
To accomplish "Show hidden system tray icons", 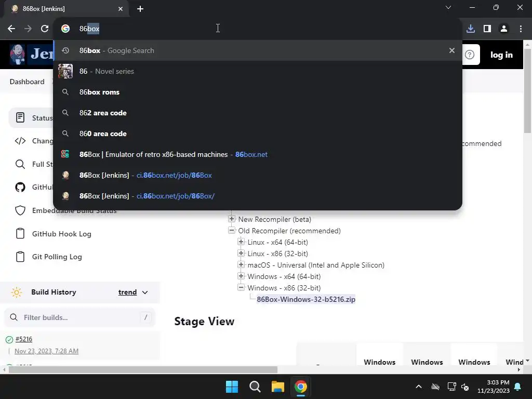I will [x=419, y=387].
